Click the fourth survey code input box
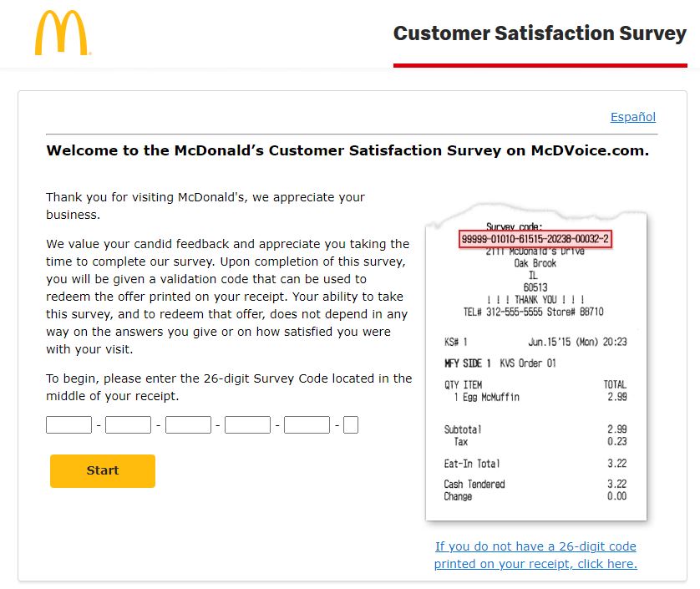Image resolution: width=700 pixels, height=589 pixels. pyautogui.click(x=247, y=424)
